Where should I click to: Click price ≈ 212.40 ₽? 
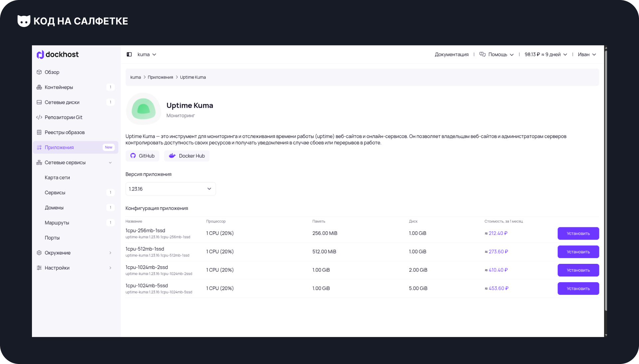coord(496,233)
